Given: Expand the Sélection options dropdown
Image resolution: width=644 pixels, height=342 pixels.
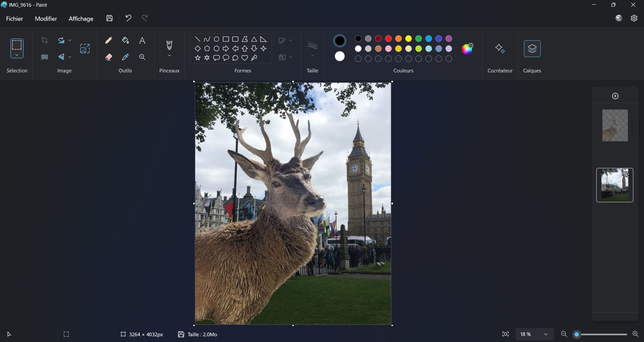Looking at the screenshot, I should click(17, 55).
